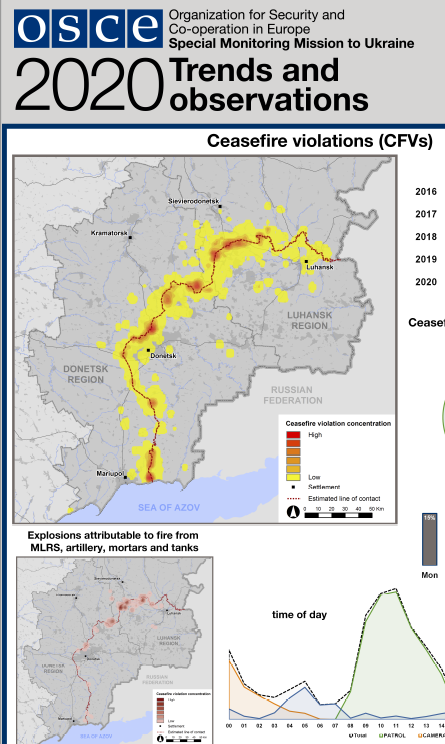Select the hour 11 tick on the chart axis
This screenshot has width=445, height=744.
coord(396,726)
